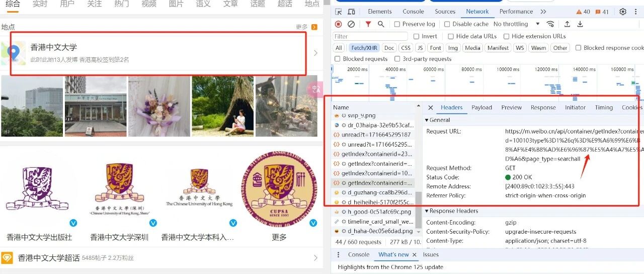
Task: Close the request details pane
Action: pos(431,107)
